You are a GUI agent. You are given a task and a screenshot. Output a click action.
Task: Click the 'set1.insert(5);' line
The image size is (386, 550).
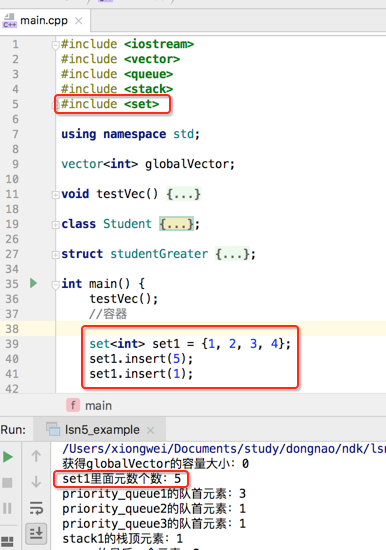coord(141,359)
